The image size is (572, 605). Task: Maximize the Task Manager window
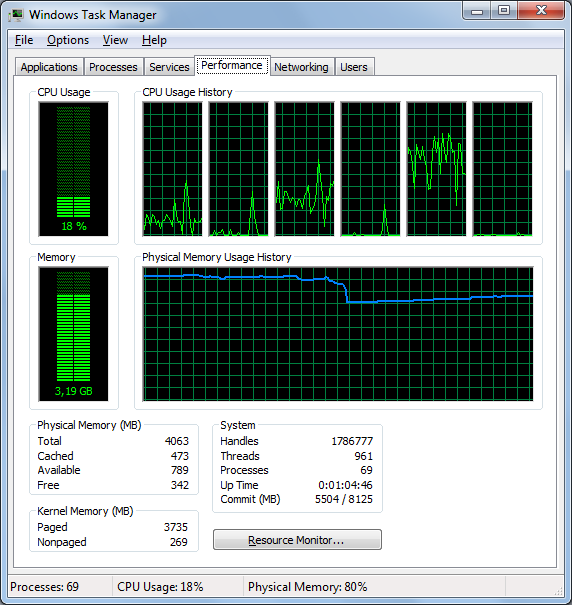click(504, 10)
